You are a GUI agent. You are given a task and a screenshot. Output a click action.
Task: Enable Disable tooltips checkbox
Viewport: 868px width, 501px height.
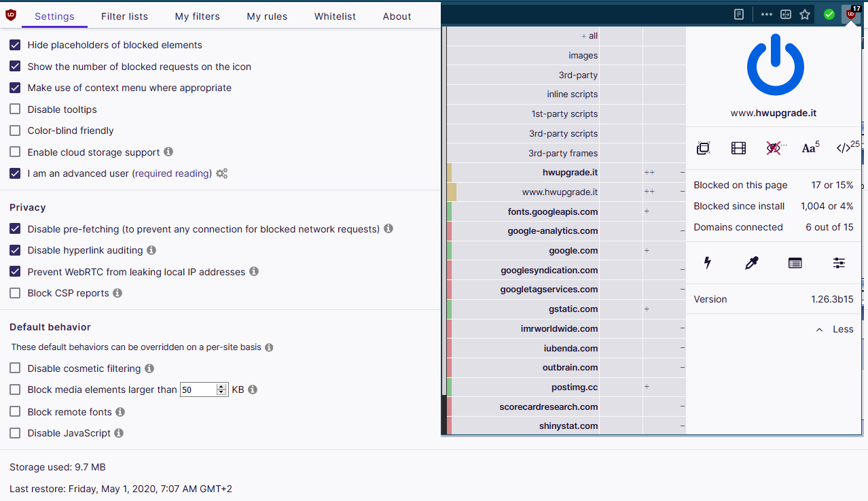coord(15,109)
